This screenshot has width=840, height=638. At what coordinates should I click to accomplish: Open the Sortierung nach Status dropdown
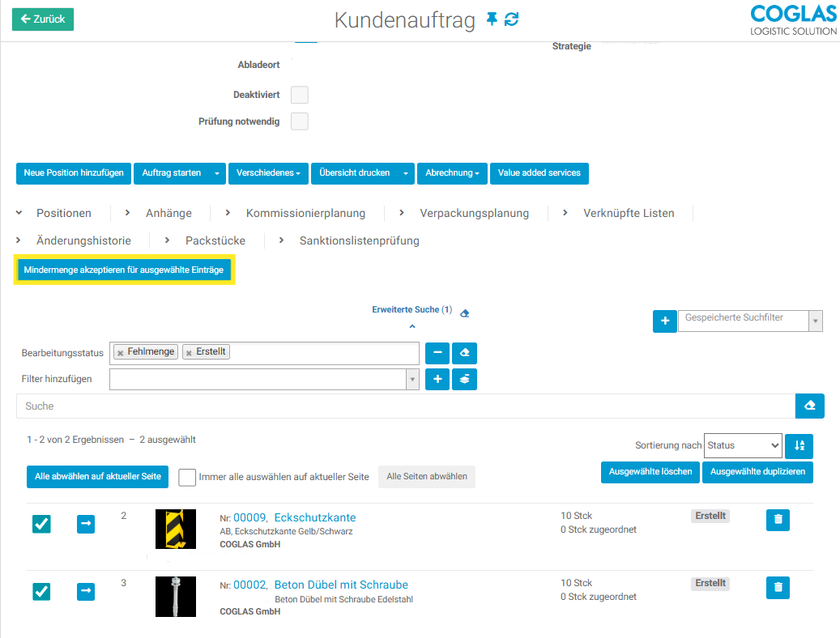point(742,445)
